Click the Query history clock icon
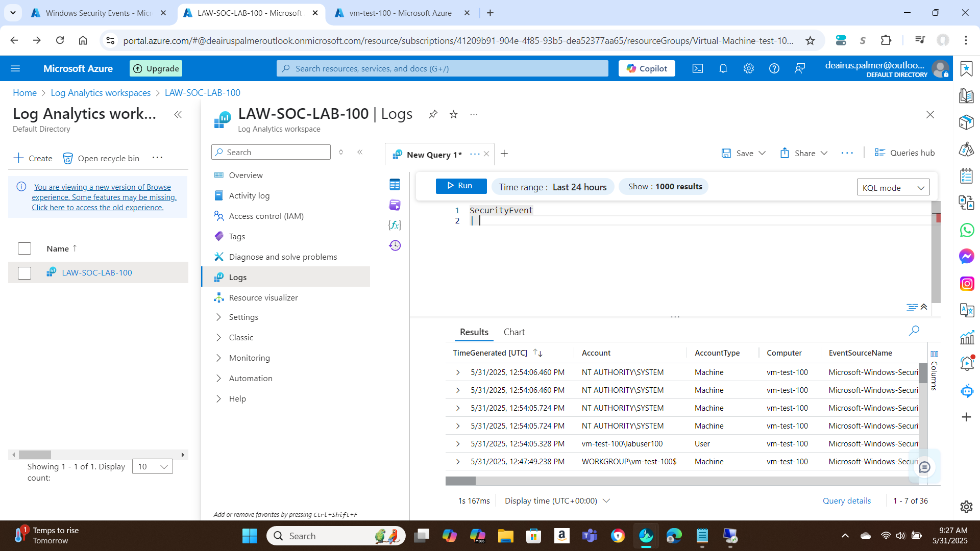 pyautogui.click(x=395, y=245)
